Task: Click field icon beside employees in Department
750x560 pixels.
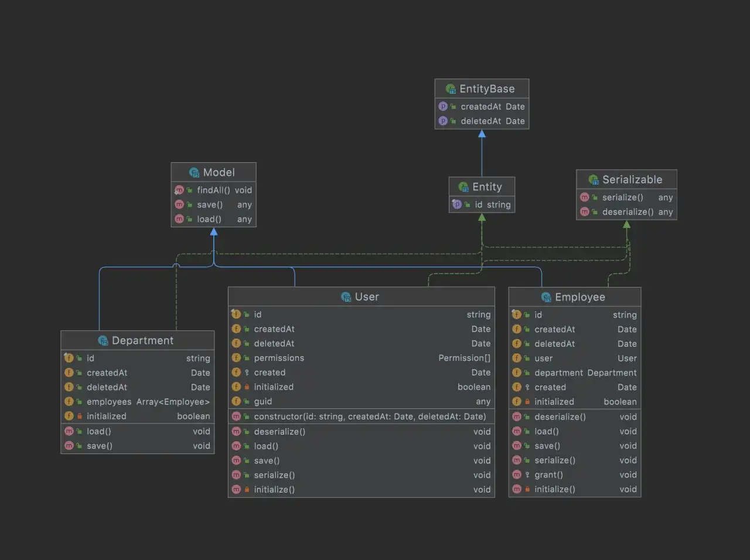Action: [x=69, y=402]
